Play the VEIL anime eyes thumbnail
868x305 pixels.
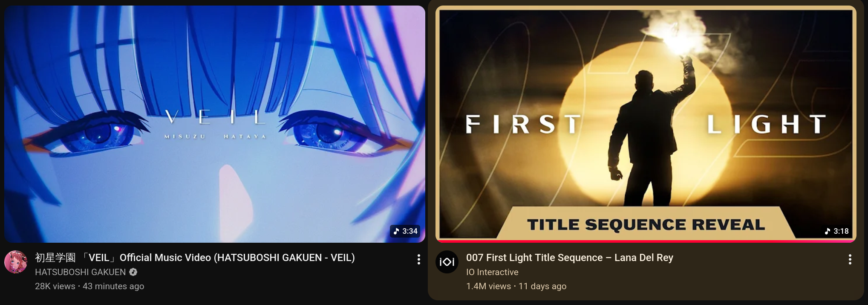(x=215, y=124)
